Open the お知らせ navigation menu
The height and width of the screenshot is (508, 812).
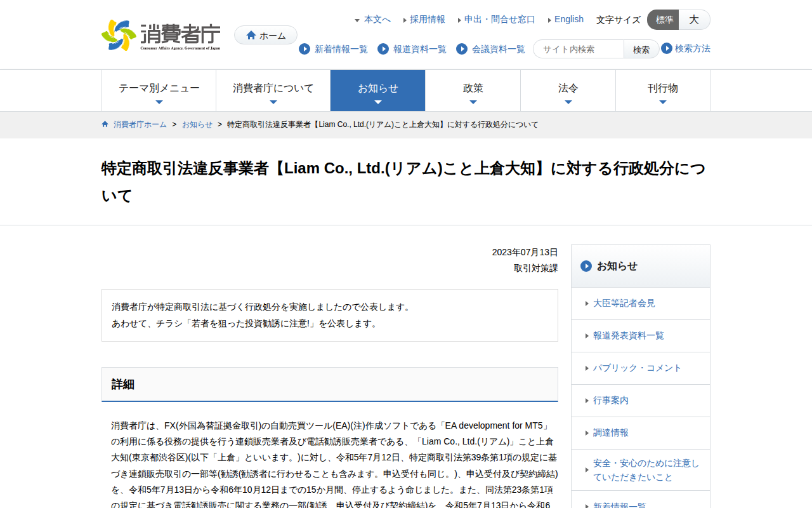[378, 91]
